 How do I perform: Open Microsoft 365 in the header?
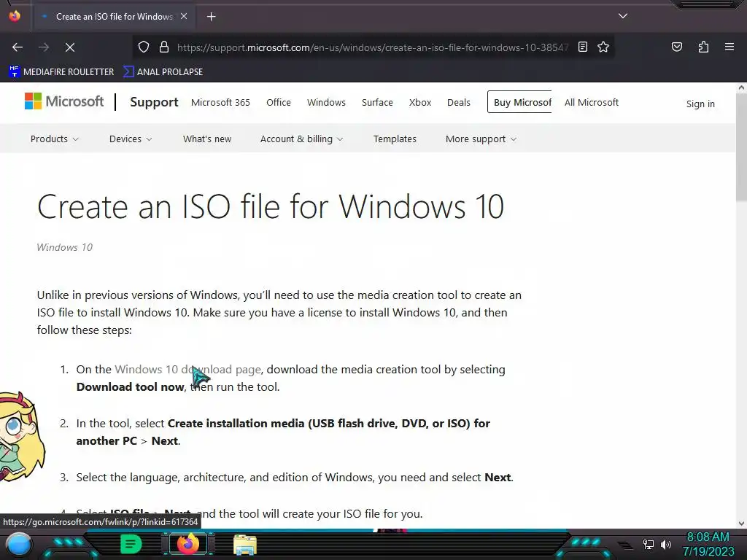tap(220, 102)
